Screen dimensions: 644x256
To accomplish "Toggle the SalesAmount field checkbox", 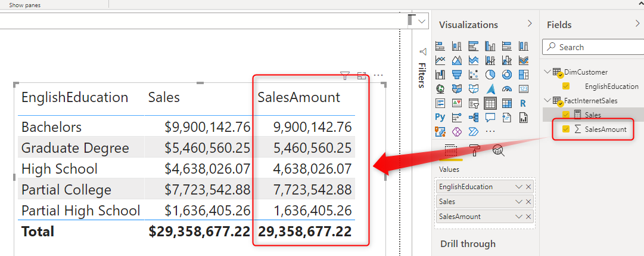I will click(566, 129).
